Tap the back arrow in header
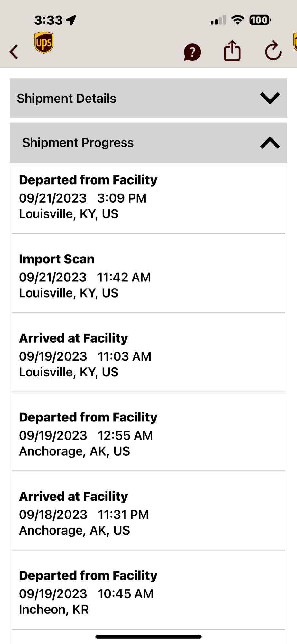 14,52
